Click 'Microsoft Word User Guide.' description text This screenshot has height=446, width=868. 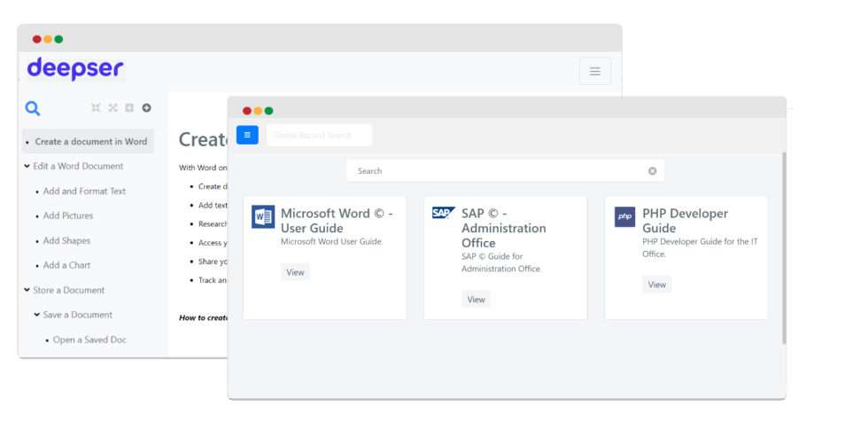coord(331,241)
